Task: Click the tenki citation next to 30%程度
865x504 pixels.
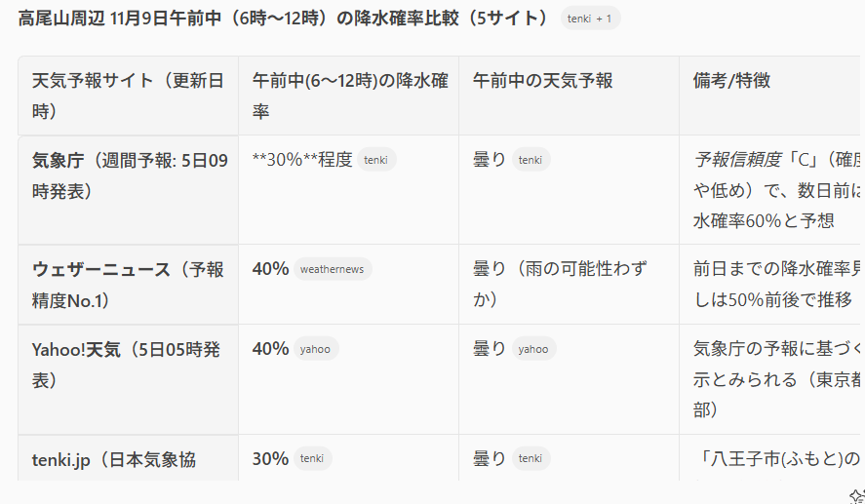Action: click(377, 160)
